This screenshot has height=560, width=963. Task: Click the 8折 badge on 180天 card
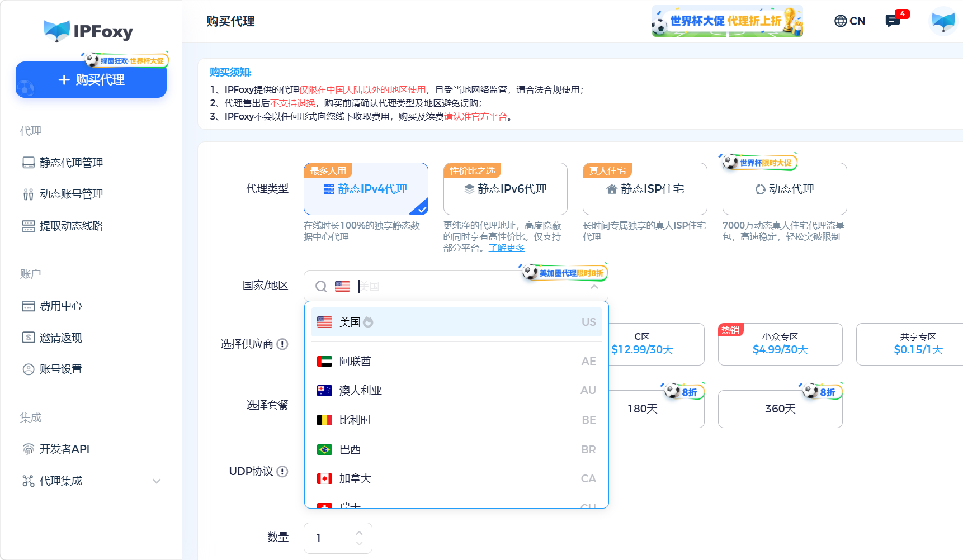pyautogui.click(x=683, y=392)
